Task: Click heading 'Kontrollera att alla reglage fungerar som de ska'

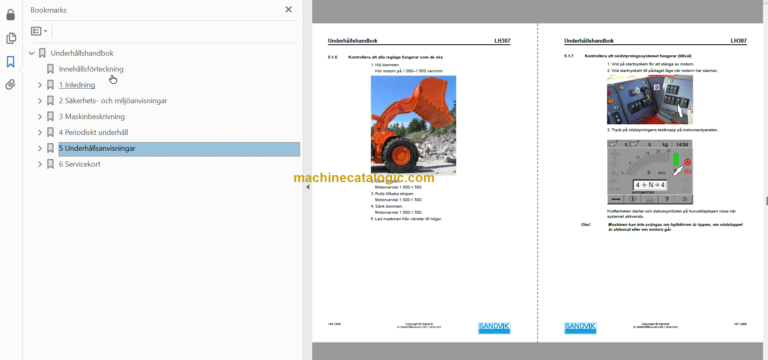Action: pos(396,57)
